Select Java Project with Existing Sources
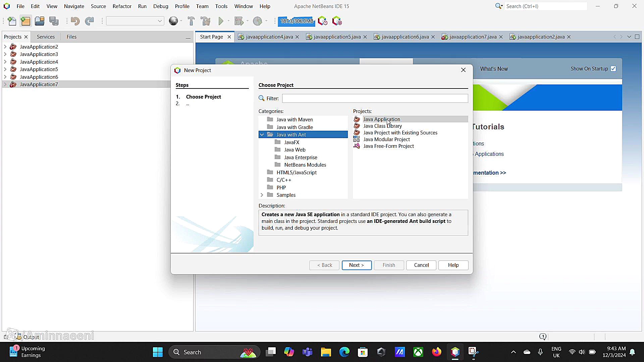Image resolution: width=644 pixels, height=362 pixels. tap(400, 133)
